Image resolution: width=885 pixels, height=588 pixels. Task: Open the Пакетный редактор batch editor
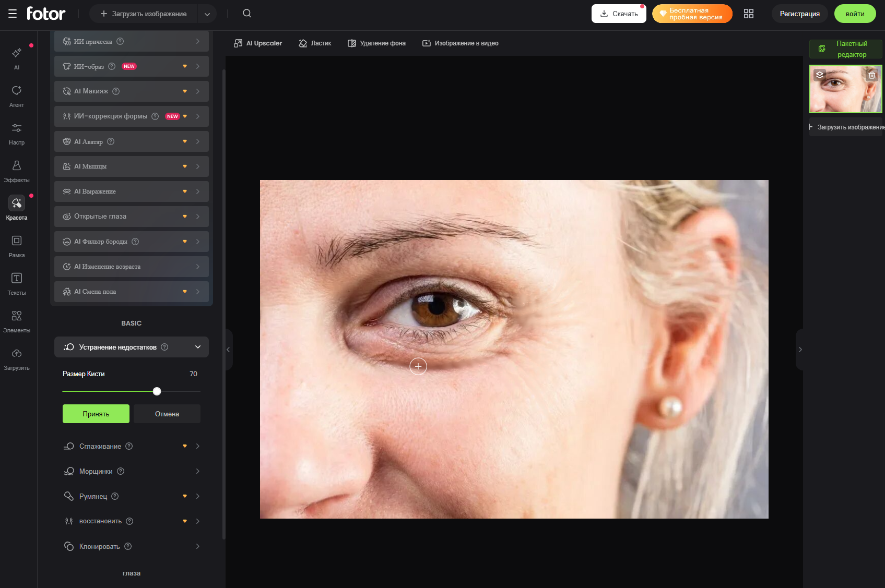pos(846,49)
